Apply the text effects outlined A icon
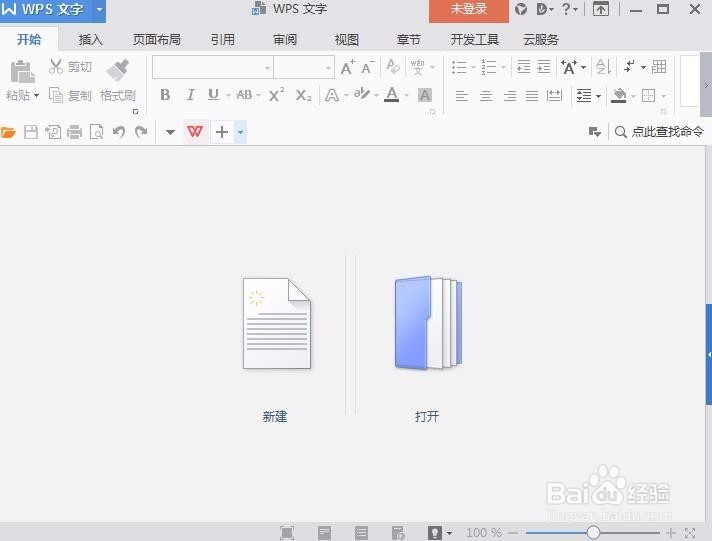712x541 pixels. pos(332,95)
